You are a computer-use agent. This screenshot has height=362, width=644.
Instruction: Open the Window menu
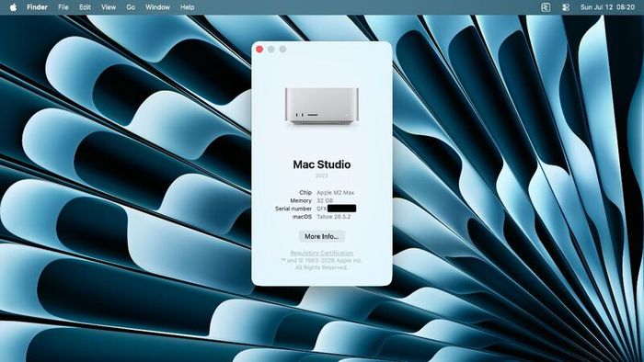coord(157,7)
